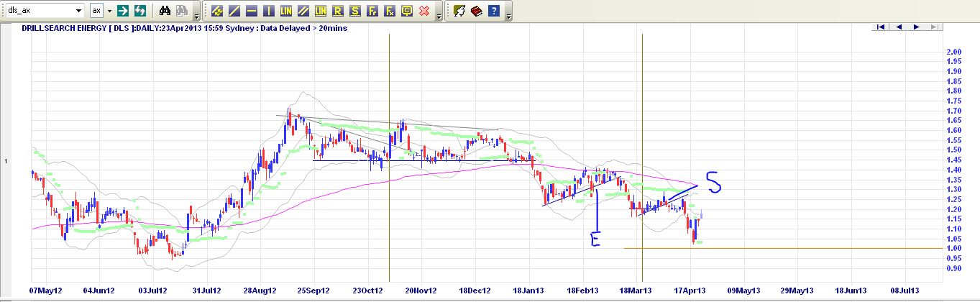This screenshot has width=980, height=302.
Task: Select the text comment bubble tool
Action: click(407, 11)
